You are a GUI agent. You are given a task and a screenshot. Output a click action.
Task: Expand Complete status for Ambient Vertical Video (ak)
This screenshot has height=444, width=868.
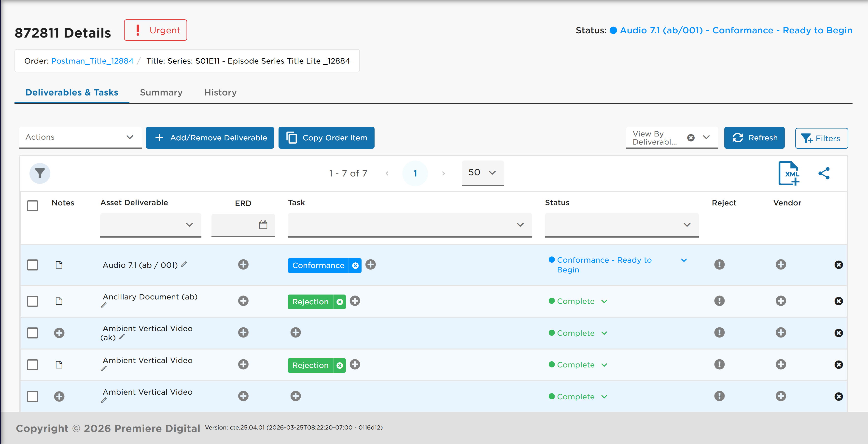pyautogui.click(x=604, y=333)
